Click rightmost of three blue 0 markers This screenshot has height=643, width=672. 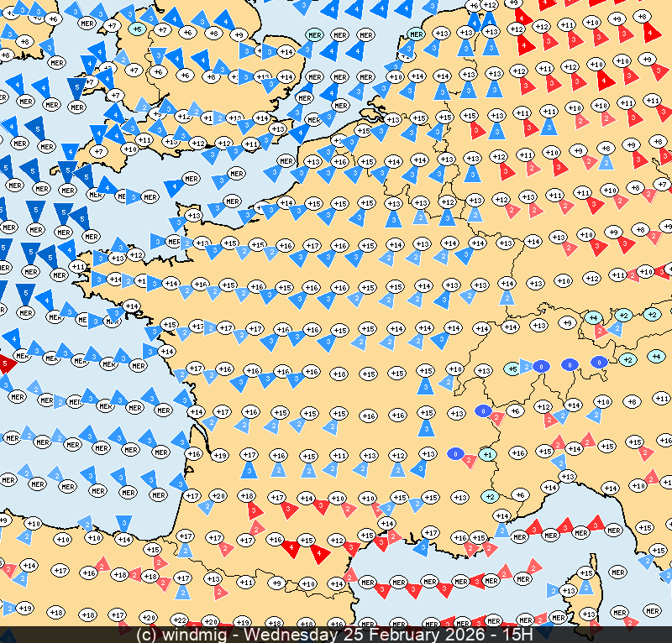[x=599, y=362]
